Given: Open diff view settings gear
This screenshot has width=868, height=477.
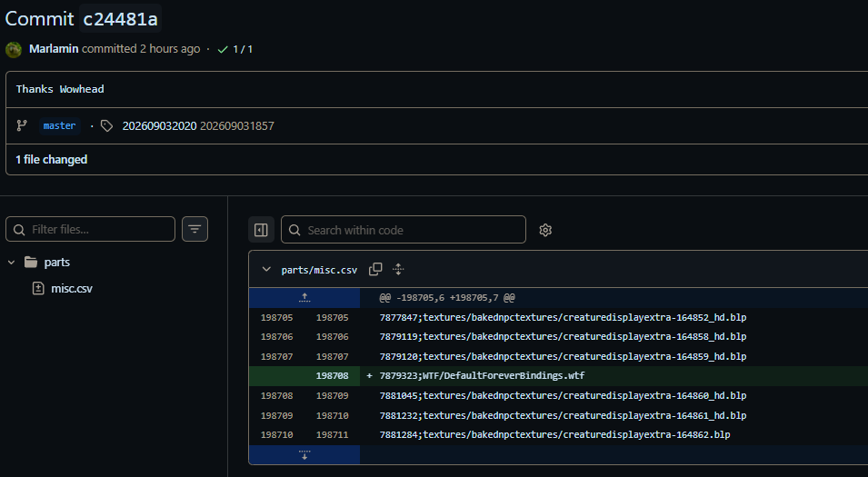Looking at the screenshot, I should coord(545,230).
